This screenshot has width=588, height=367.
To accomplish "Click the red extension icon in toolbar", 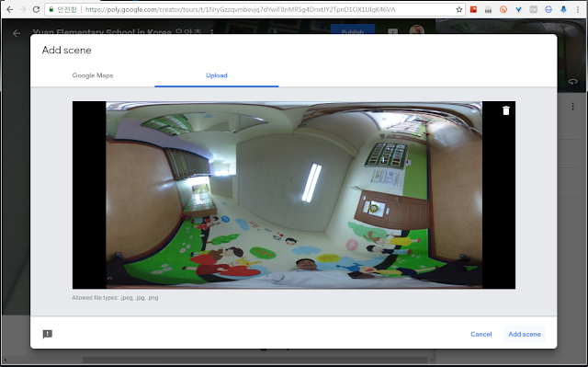I will coord(473,9).
